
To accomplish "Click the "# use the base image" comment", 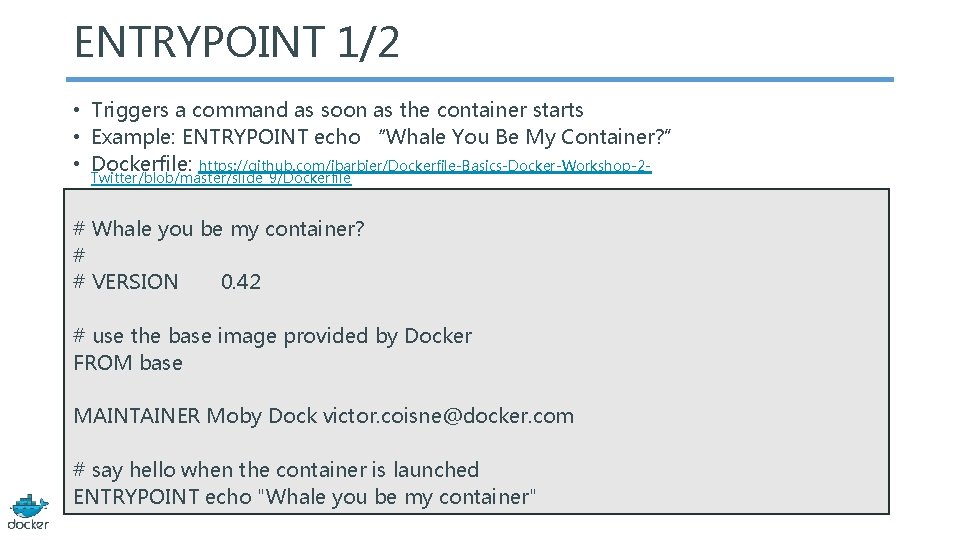I will coord(272,336).
